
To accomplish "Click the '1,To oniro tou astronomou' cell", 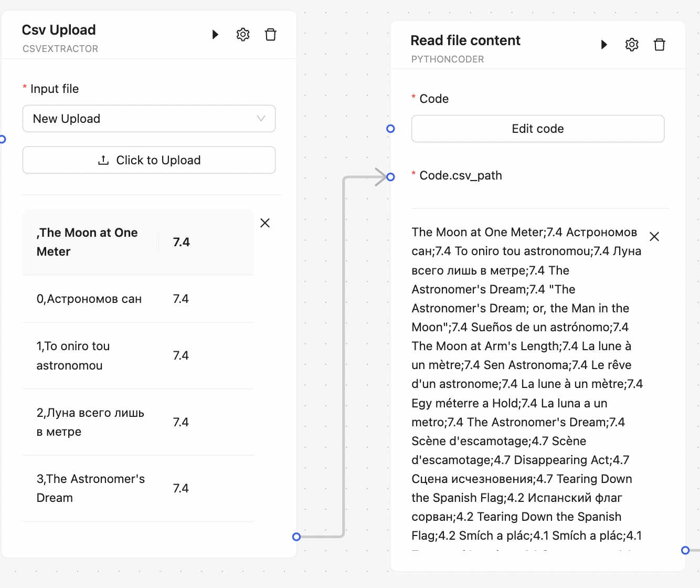I will (90, 355).
